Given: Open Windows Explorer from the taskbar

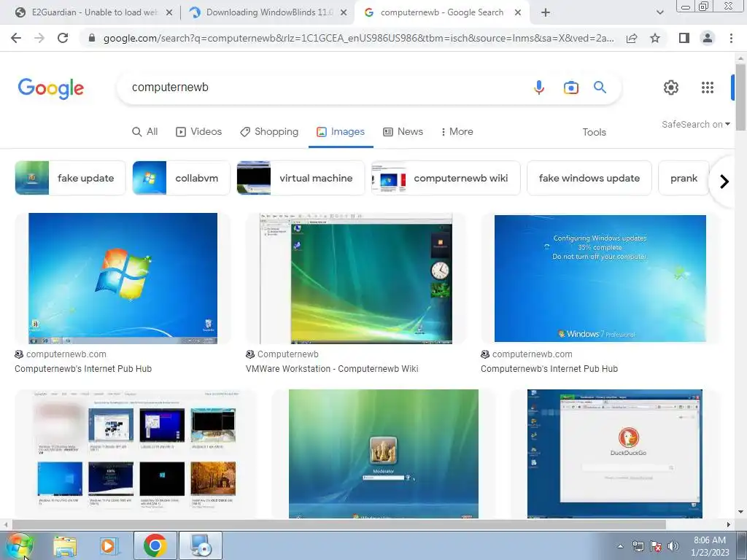Looking at the screenshot, I should [65, 546].
